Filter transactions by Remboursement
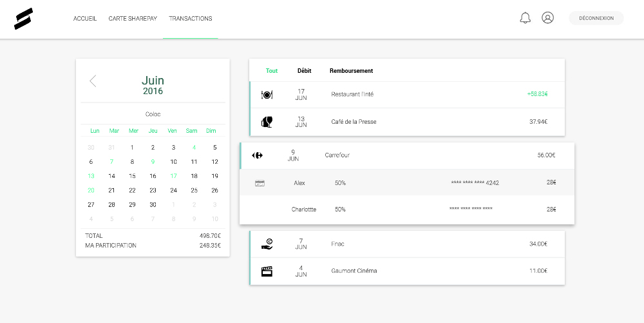 pos(351,71)
